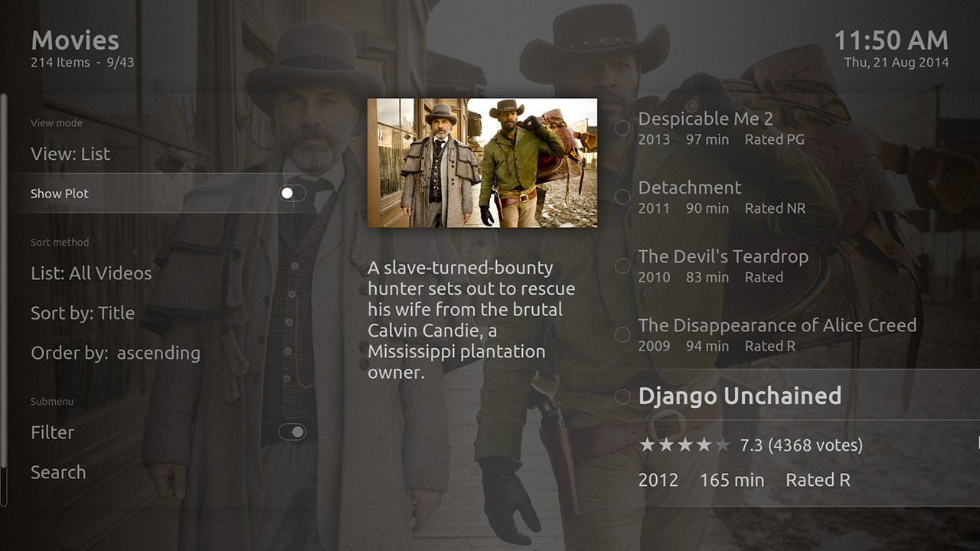Switch the Order by: ascending setting

point(116,353)
